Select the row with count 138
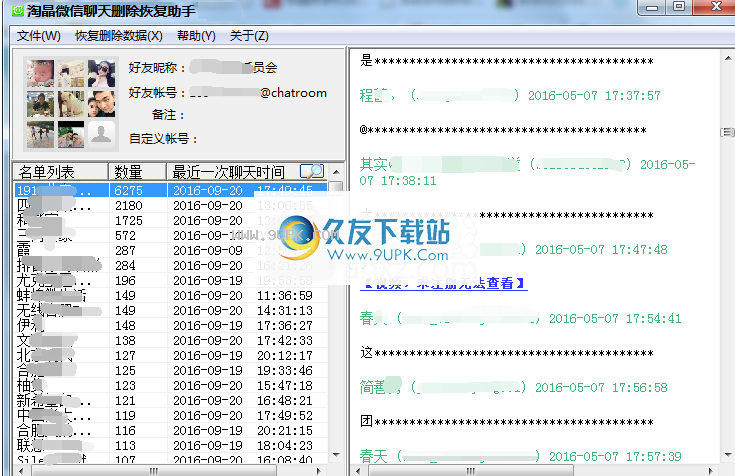The image size is (735, 476). point(171,340)
